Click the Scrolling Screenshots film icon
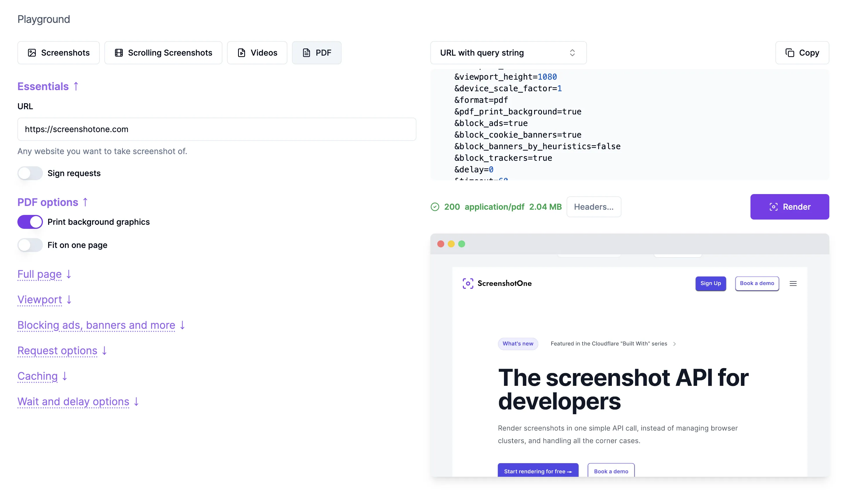 (119, 53)
